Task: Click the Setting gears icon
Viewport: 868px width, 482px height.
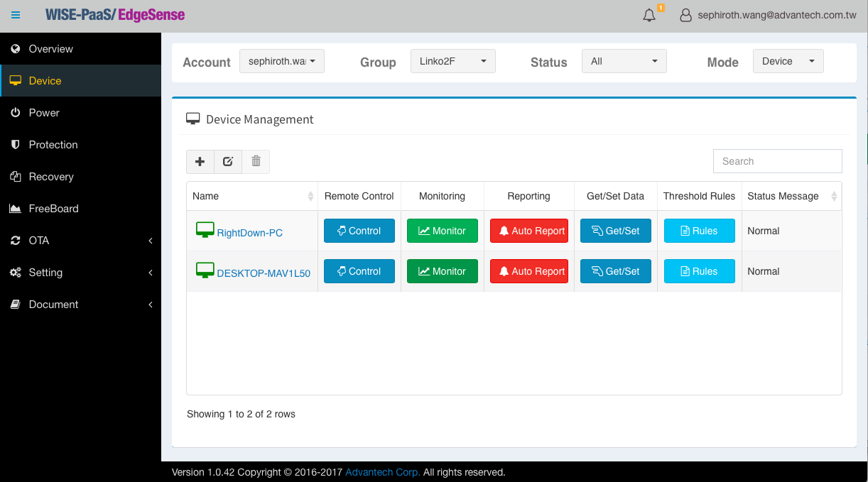Action: click(15, 273)
